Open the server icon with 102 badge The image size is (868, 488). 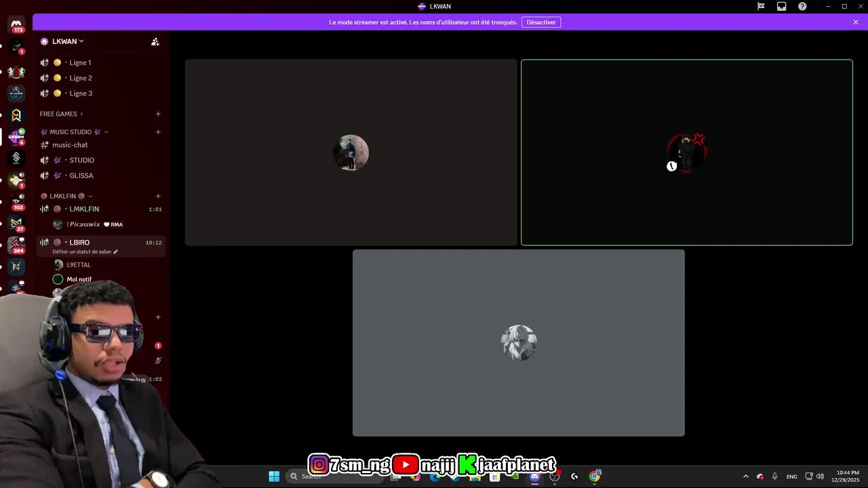pyautogui.click(x=16, y=201)
